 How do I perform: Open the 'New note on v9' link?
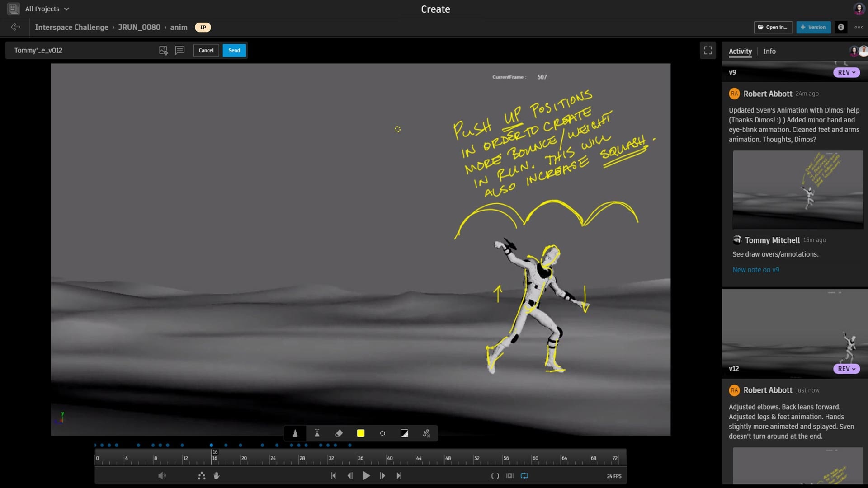(755, 270)
